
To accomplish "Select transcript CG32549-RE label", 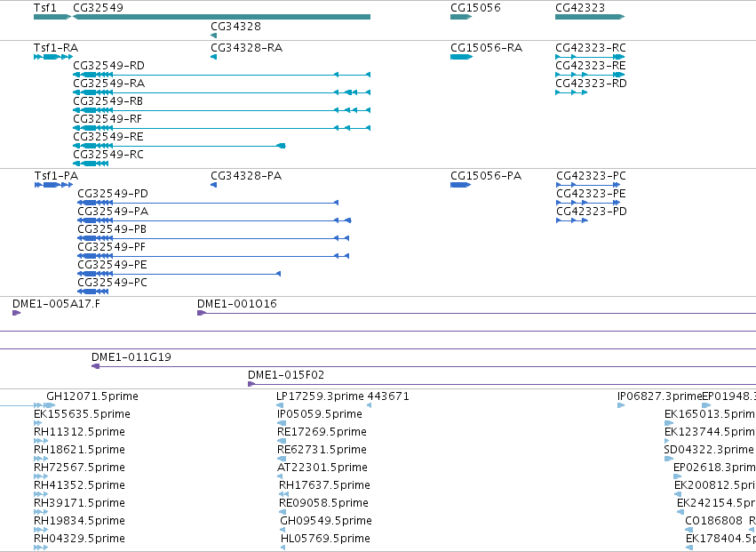I will pos(108,137).
